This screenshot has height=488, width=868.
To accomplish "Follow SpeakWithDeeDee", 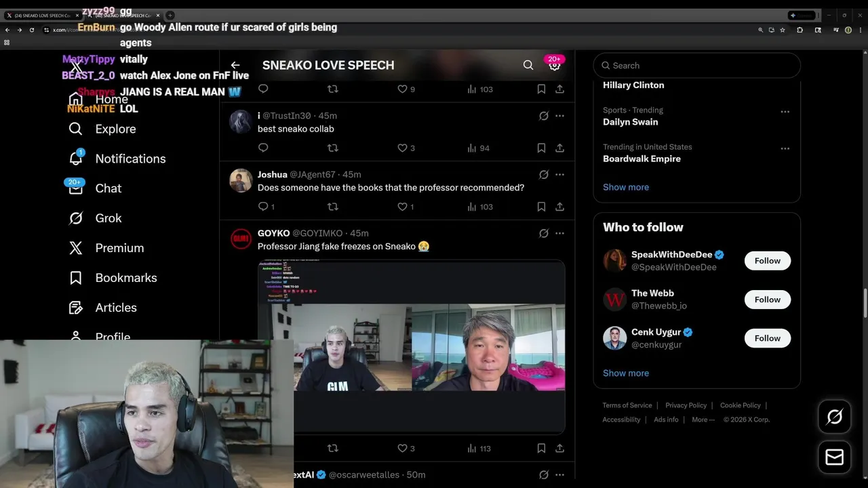I will pyautogui.click(x=768, y=261).
